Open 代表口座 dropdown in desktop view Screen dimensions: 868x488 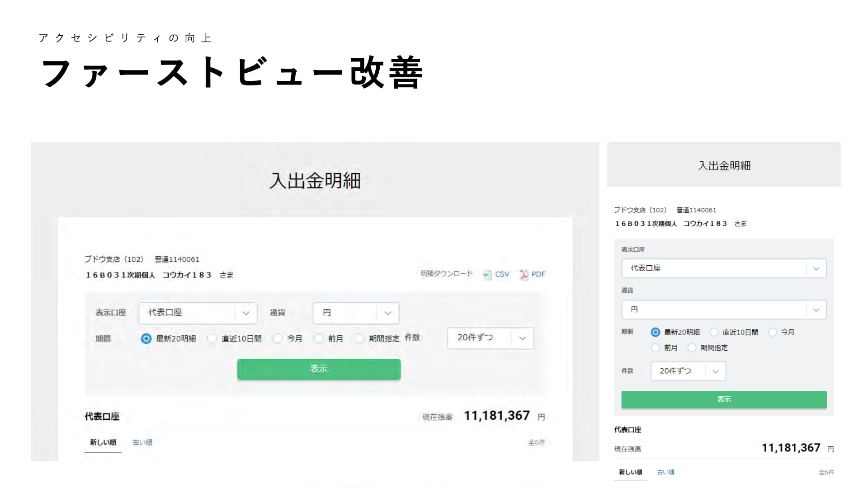pyautogui.click(x=198, y=313)
